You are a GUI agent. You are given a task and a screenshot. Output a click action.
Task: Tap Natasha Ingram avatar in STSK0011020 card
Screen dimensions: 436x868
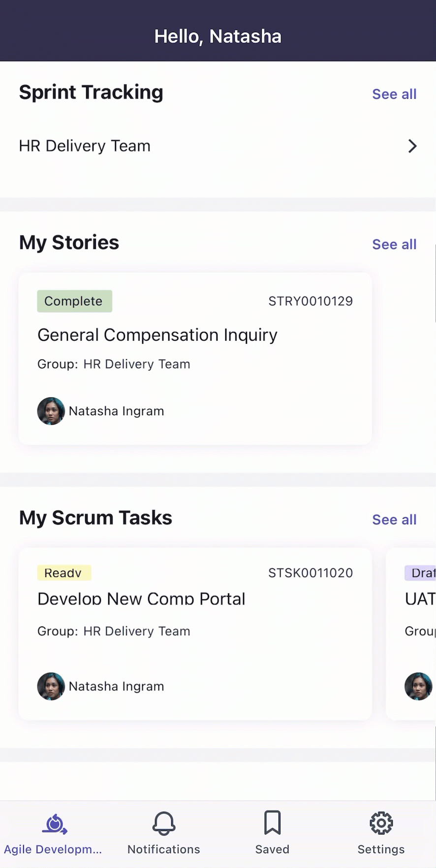51,686
